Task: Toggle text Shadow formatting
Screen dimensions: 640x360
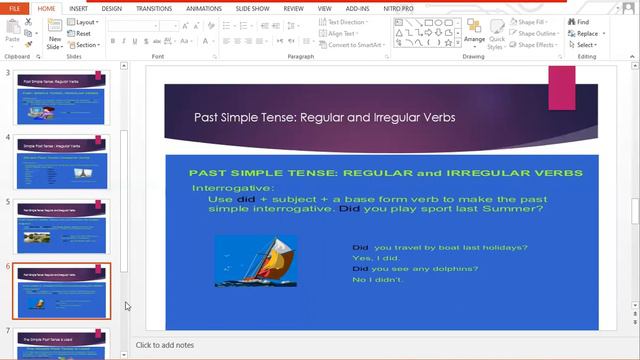Action: (x=146, y=41)
